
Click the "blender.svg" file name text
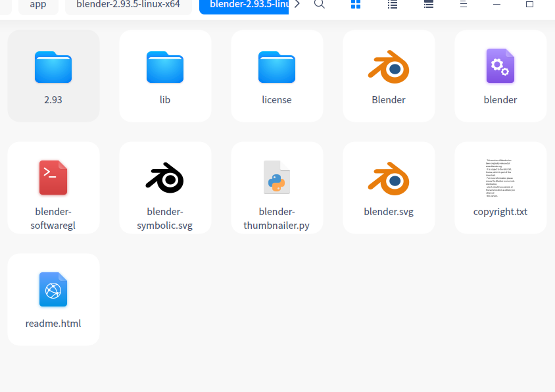point(389,212)
